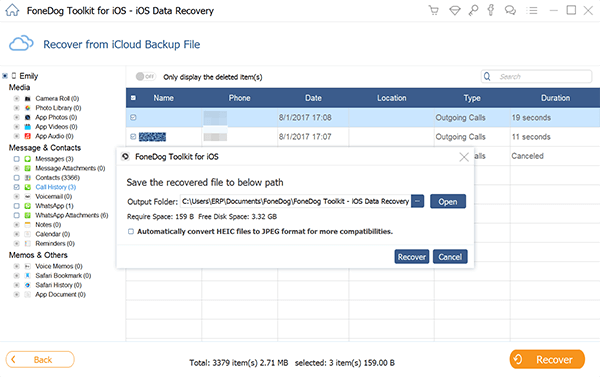Click the Messages green icon

[28, 159]
